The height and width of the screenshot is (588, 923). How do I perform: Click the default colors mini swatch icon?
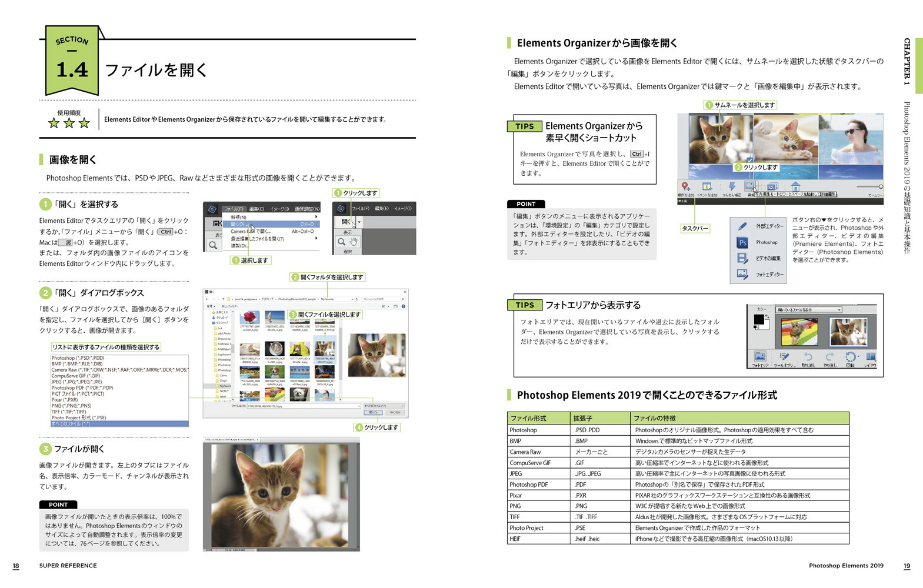click(756, 328)
